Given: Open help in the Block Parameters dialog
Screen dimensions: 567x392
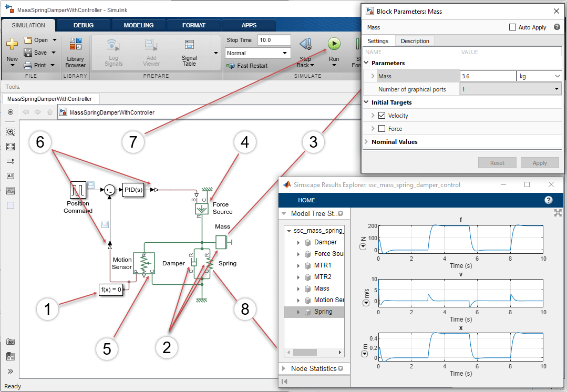Looking at the screenshot, I should (557, 27).
